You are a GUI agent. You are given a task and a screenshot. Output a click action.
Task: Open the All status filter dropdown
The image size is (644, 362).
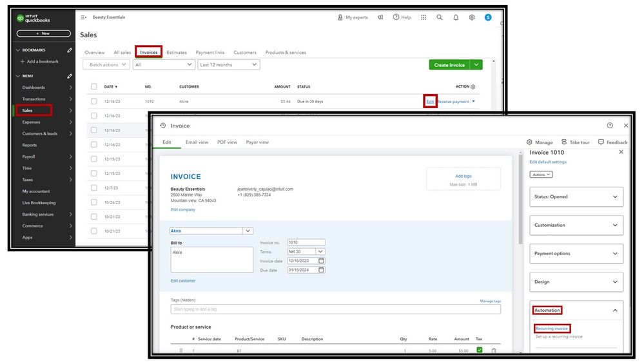click(x=164, y=65)
